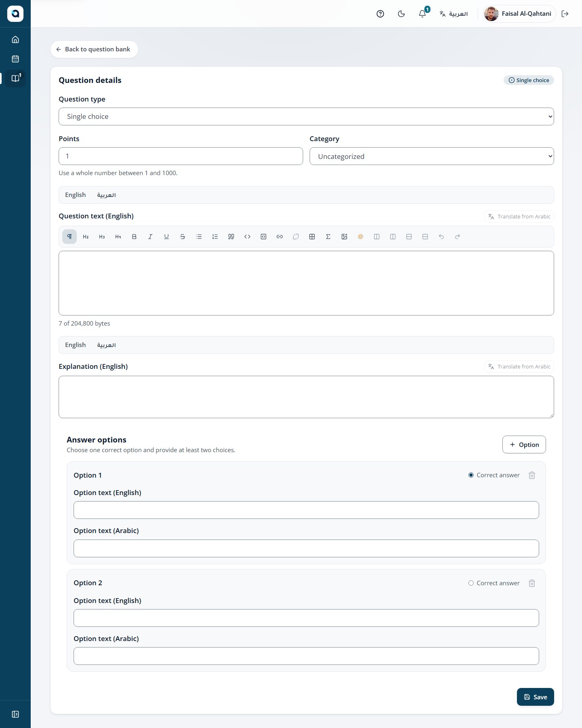Open the Category dropdown
Viewport: 582px width, 728px height.
pyautogui.click(x=432, y=156)
